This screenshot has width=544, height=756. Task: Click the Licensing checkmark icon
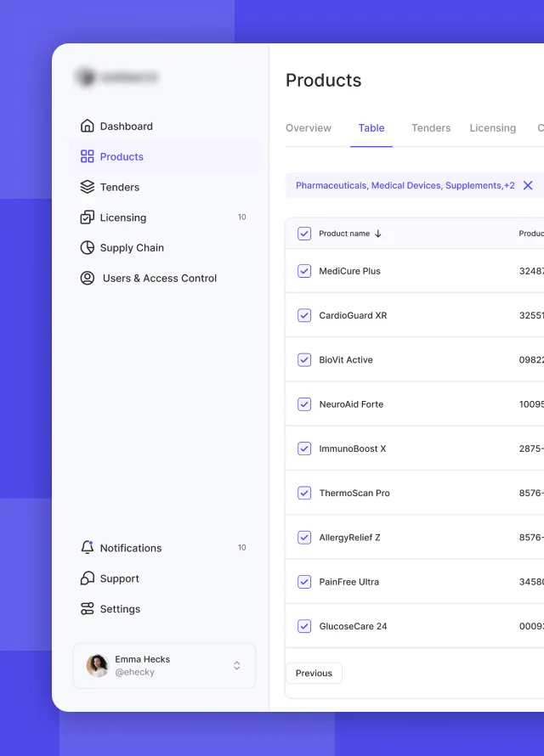88,217
